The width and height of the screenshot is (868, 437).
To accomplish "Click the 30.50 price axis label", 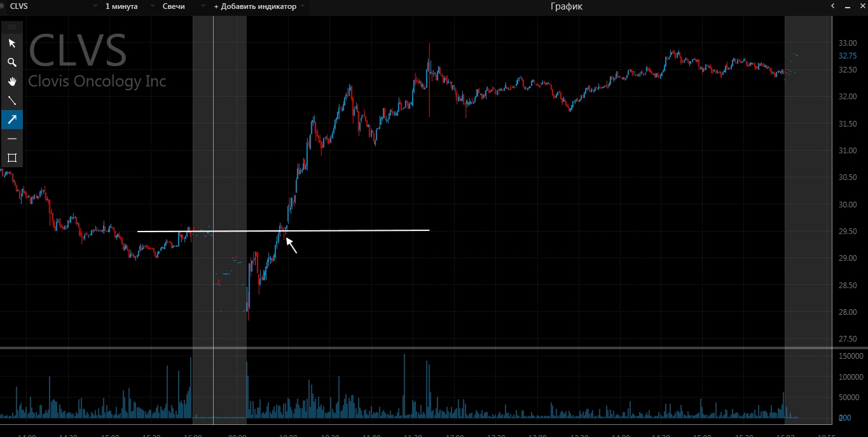I will pos(848,177).
